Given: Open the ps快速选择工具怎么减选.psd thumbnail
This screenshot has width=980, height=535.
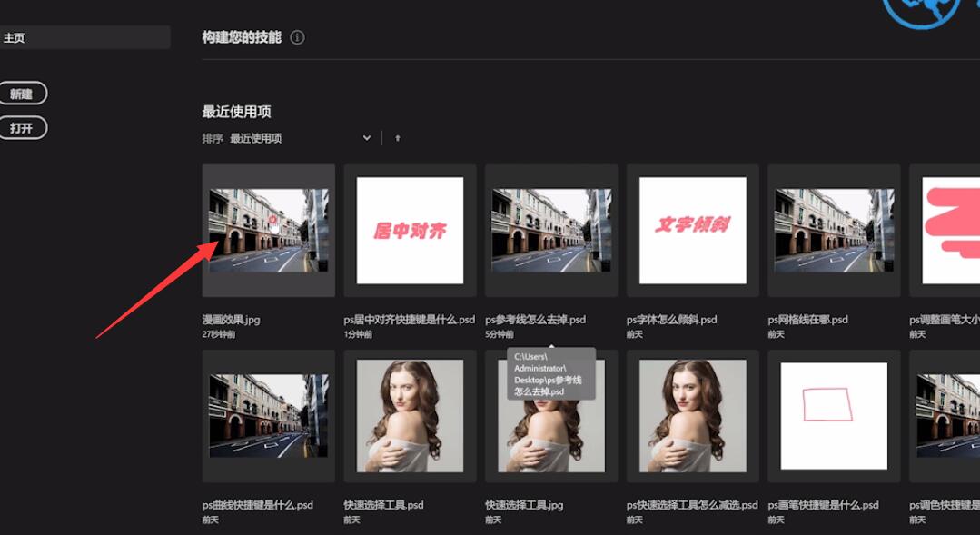Looking at the screenshot, I should click(x=692, y=416).
